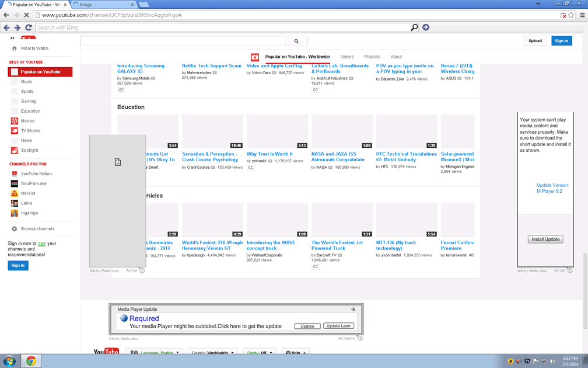Click the CC badge under zefrank1 video
588x368 pixels.
tap(251, 168)
